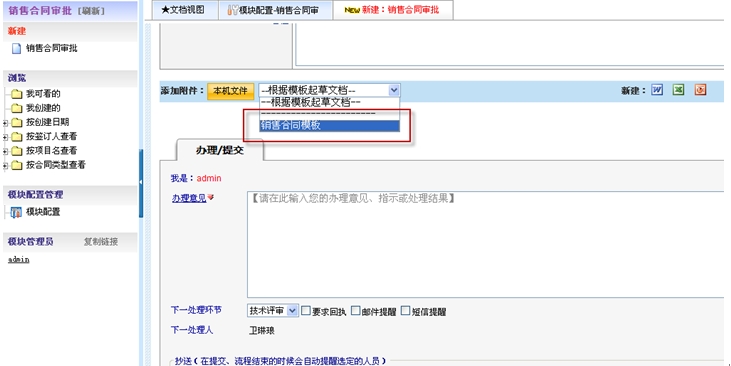Viewport: 731px width, 366px height.
Task: Open the admin module manager link
Action: (x=19, y=260)
